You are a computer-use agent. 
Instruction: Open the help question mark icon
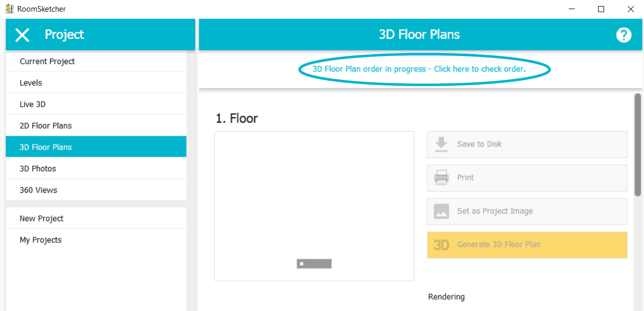[624, 35]
